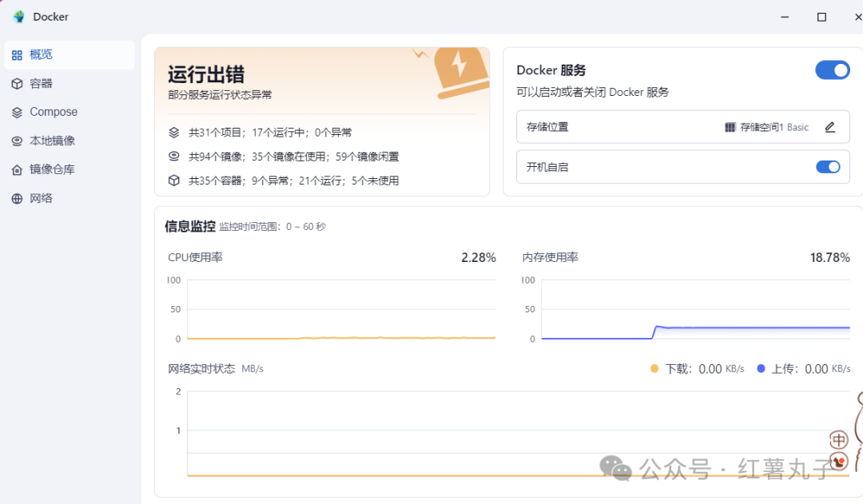Maximize the Docker window
863x504 pixels.
[821, 17]
